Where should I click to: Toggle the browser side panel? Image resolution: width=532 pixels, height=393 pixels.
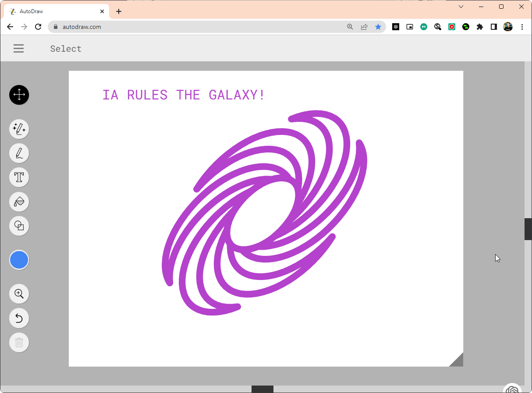point(494,27)
